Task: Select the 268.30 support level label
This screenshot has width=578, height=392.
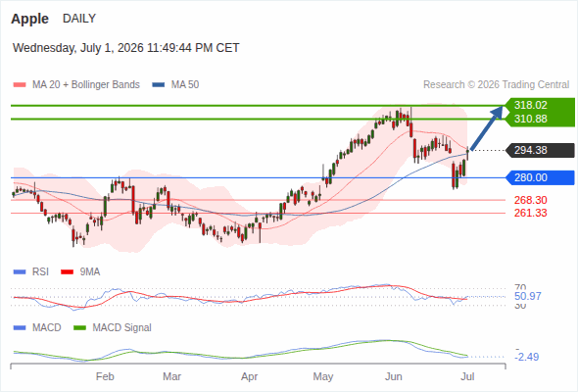Action: pyautogui.click(x=530, y=200)
